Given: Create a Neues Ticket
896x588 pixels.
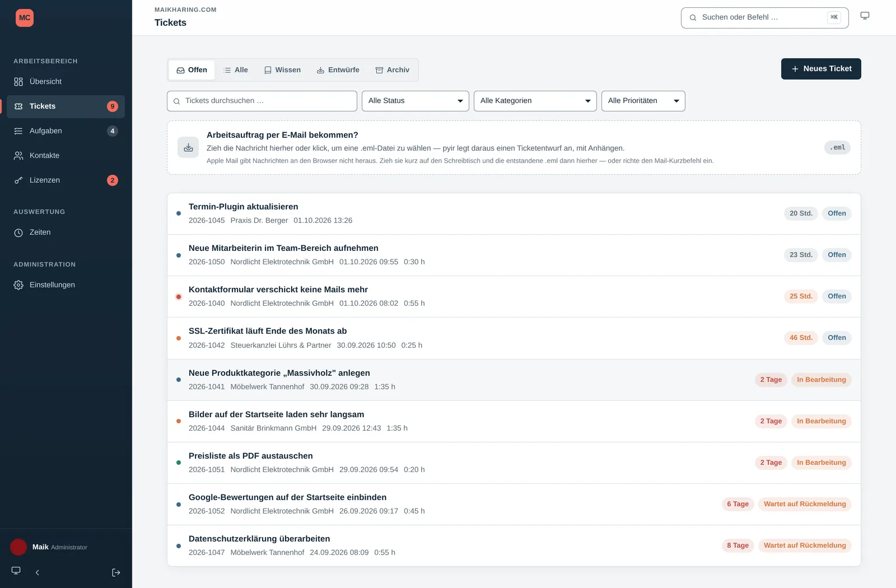Looking at the screenshot, I should pyautogui.click(x=821, y=69).
